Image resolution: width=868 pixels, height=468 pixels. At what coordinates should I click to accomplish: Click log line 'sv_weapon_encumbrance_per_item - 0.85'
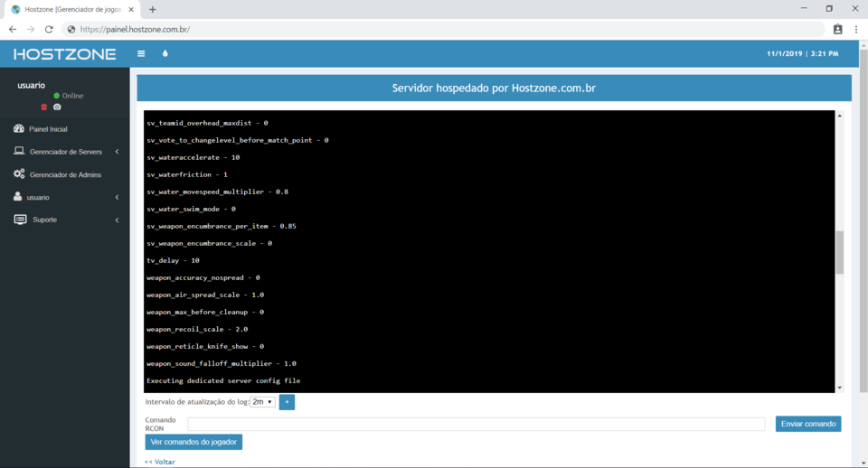coord(221,226)
